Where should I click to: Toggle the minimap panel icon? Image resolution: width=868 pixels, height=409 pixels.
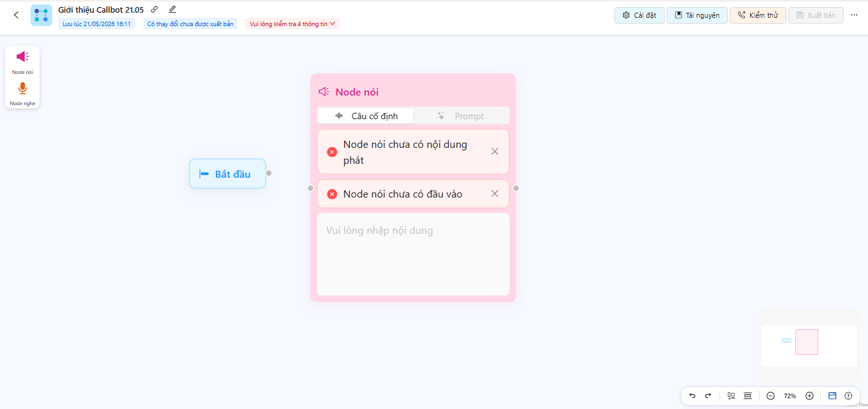[x=832, y=396]
